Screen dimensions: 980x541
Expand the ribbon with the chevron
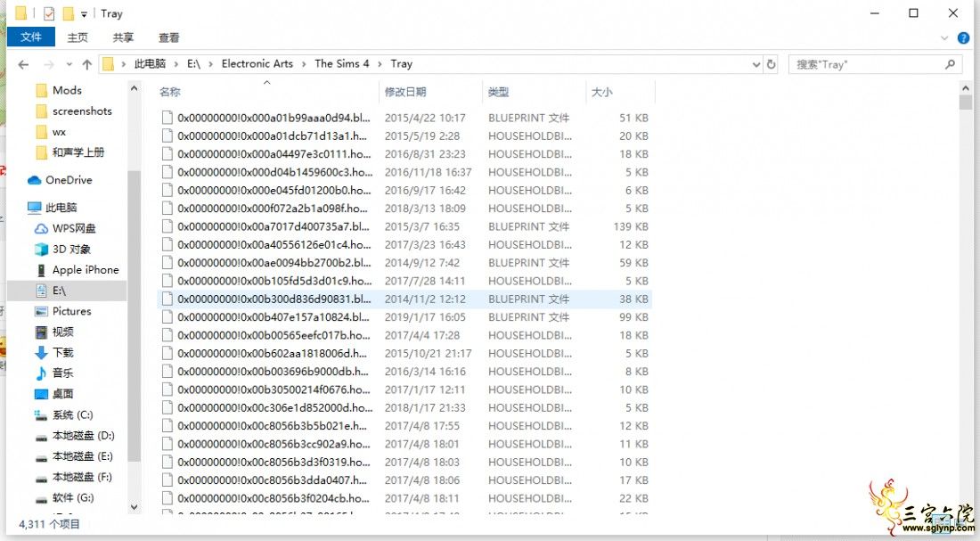pyautogui.click(x=944, y=38)
